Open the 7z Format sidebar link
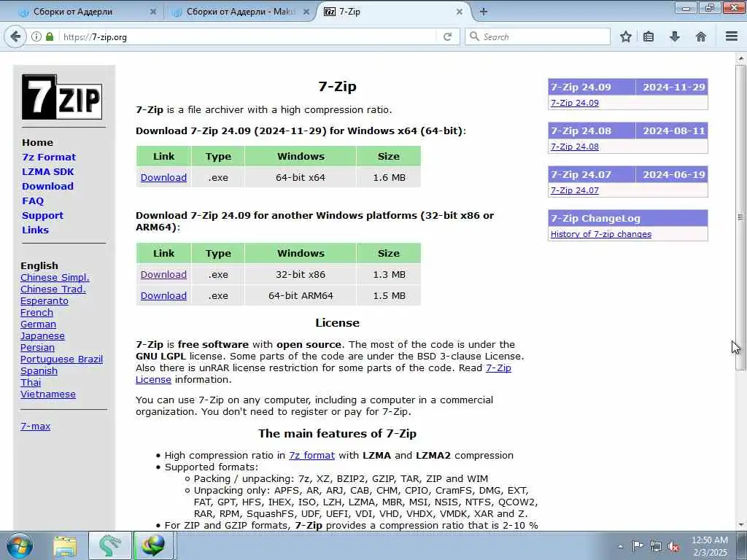The width and height of the screenshot is (747, 560). click(x=49, y=157)
